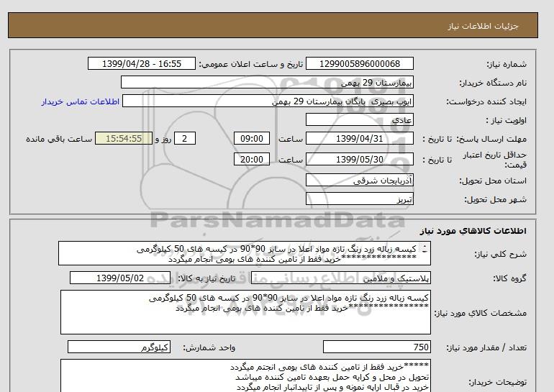Click the header title جزئیات اطلاعات نیاز
Viewport: 554px width, 392px height.
click(x=483, y=26)
